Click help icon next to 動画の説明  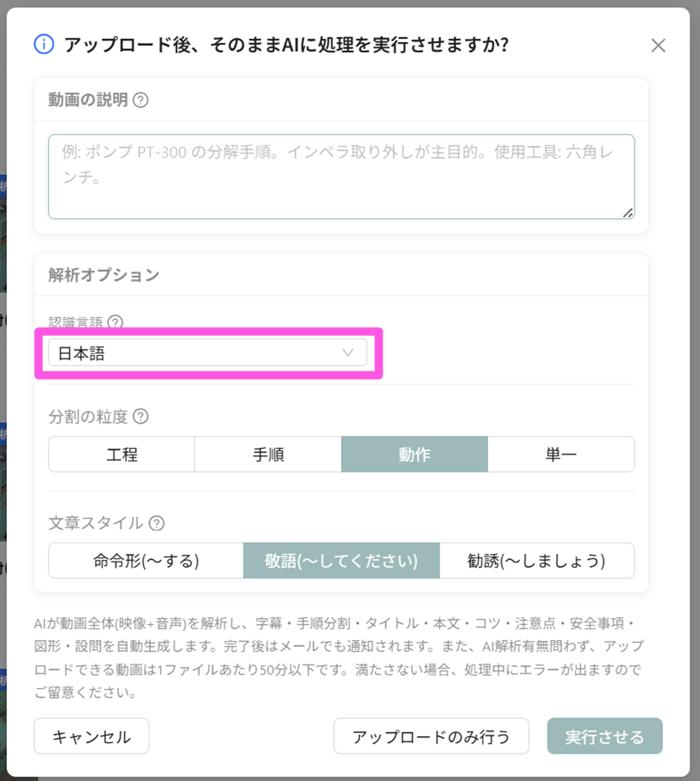click(140, 100)
